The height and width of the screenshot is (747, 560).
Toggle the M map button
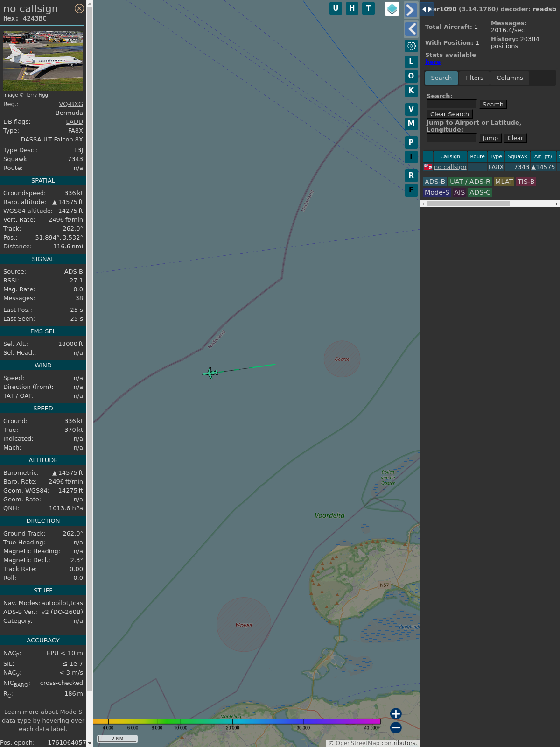pyautogui.click(x=411, y=124)
